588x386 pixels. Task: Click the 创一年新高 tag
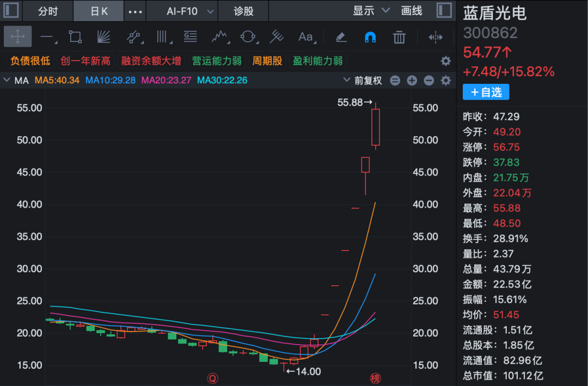tap(85, 61)
